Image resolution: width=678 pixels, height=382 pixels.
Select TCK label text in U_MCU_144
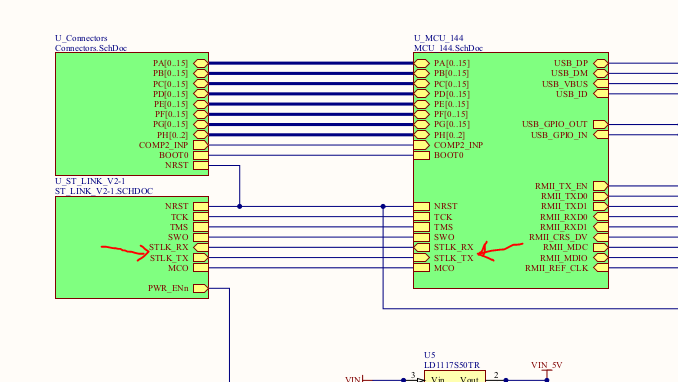(x=443, y=217)
